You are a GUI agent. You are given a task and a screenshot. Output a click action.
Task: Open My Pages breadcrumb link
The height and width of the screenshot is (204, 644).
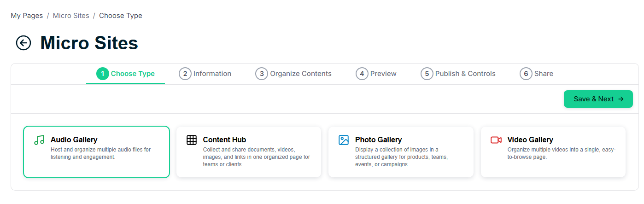[x=27, y=16]
